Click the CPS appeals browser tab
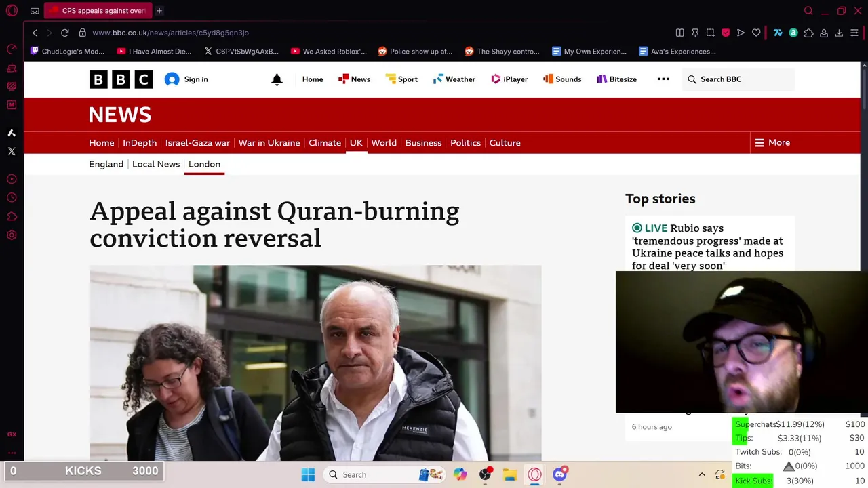868x488 pixels. (98, 11)
